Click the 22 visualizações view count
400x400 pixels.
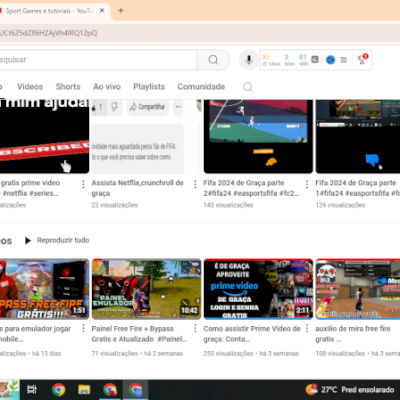click(115, 205)
